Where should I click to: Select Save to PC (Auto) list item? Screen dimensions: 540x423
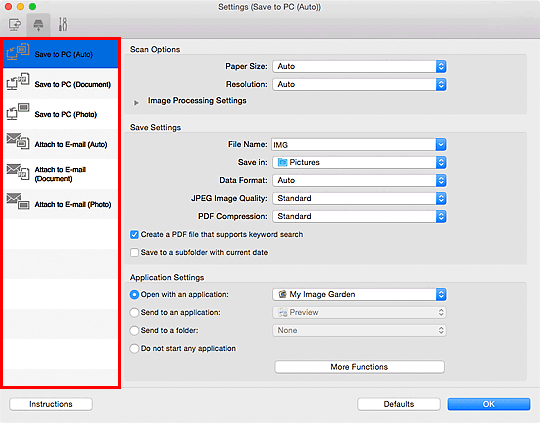[61, 54]
